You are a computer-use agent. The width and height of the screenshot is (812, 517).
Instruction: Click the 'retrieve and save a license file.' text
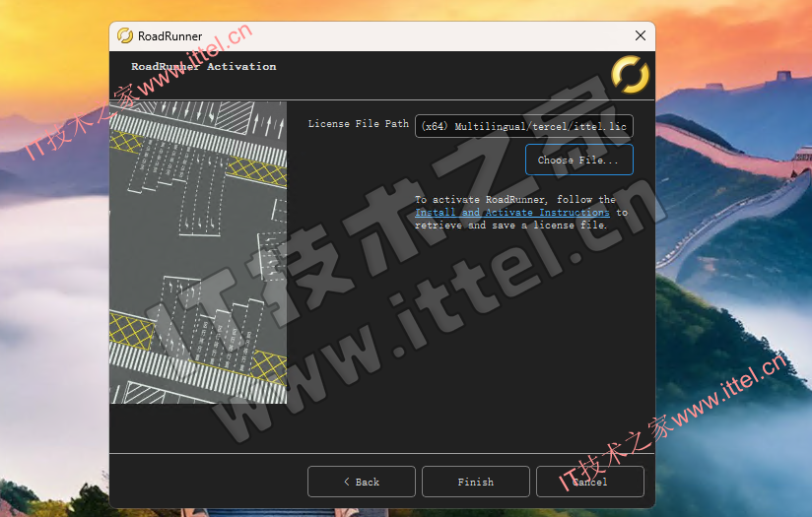click(510, 226)
